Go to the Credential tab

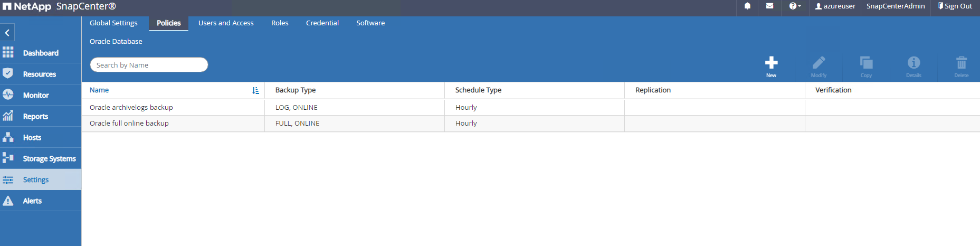(322, 23)
